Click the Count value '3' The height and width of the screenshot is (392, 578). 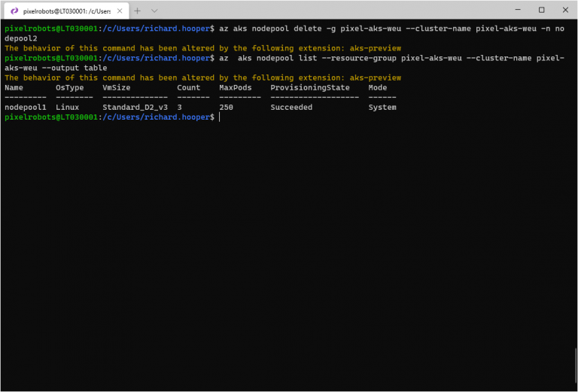tap(179, 107)
